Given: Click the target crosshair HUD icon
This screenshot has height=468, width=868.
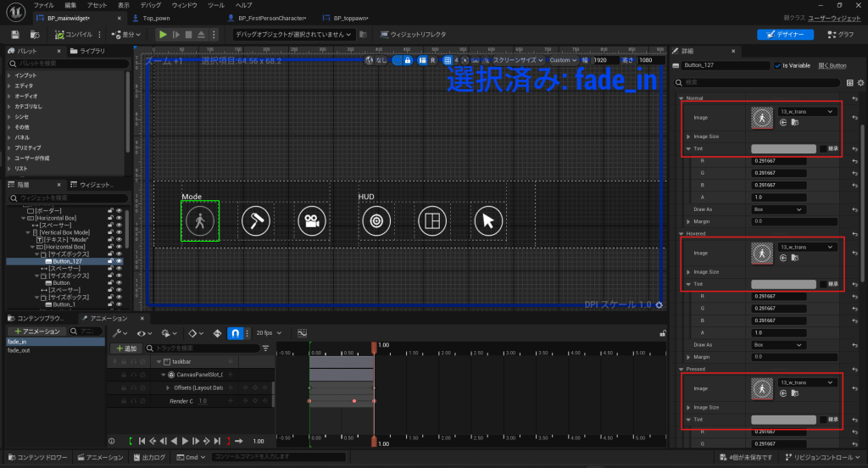Looking at the screenshot, I should pos(376,221).
